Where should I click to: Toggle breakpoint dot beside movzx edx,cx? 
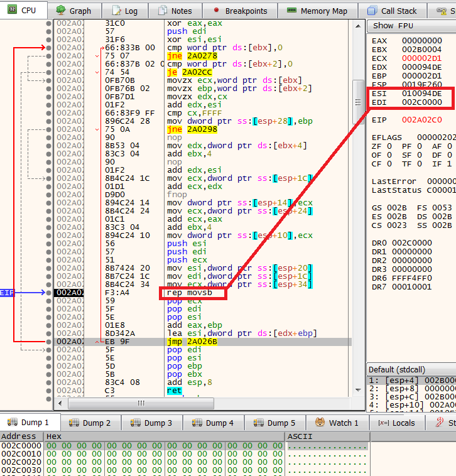point(48,97)
